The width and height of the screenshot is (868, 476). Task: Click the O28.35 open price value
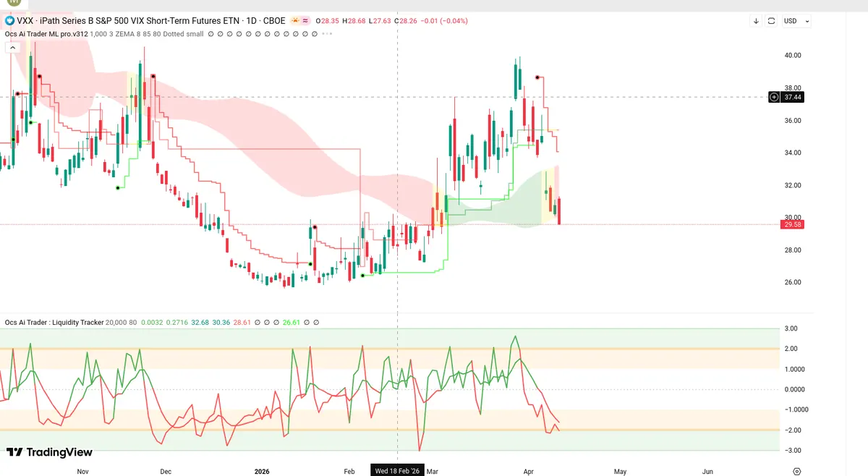coord(328,21)
